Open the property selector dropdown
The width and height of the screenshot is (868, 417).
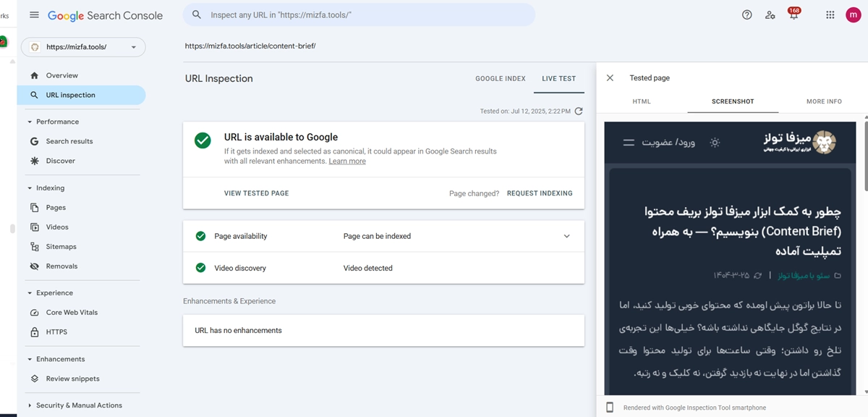click(x=83, y=47)
